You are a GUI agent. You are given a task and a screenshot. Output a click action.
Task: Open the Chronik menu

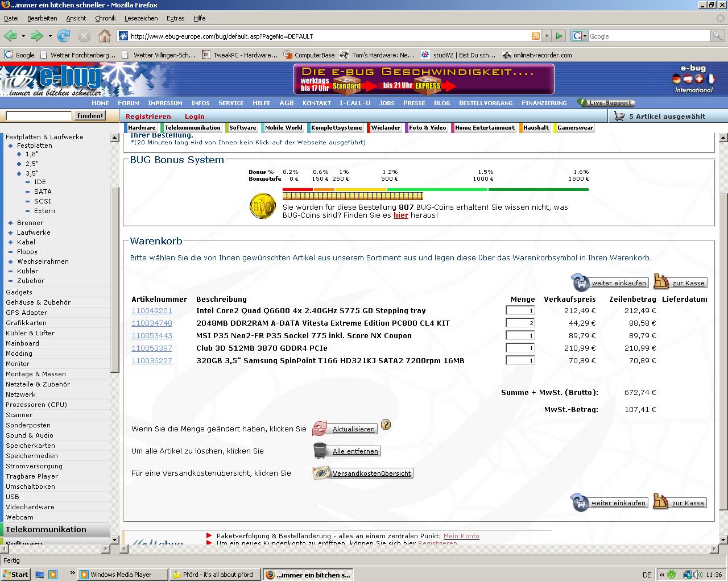pyautogui.click(x=105, y=18)
